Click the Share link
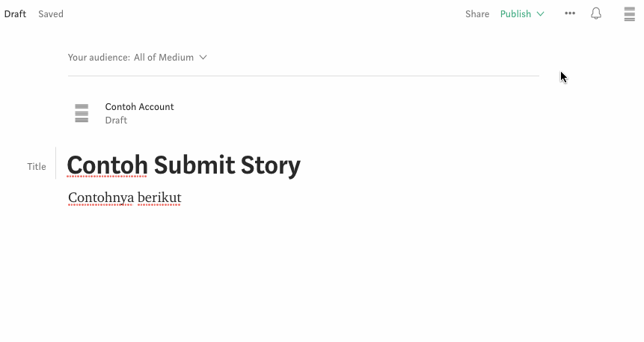Screen dimensions: 644x342 click(477, 14)
